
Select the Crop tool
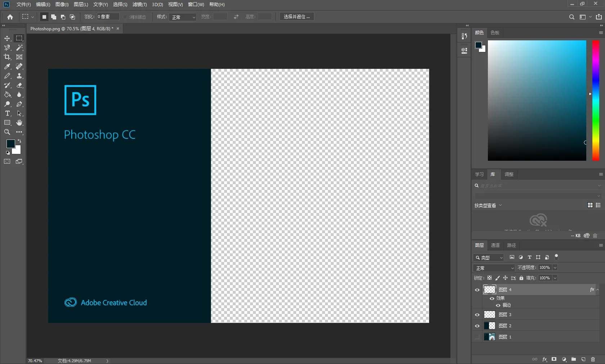pos(7,57)
